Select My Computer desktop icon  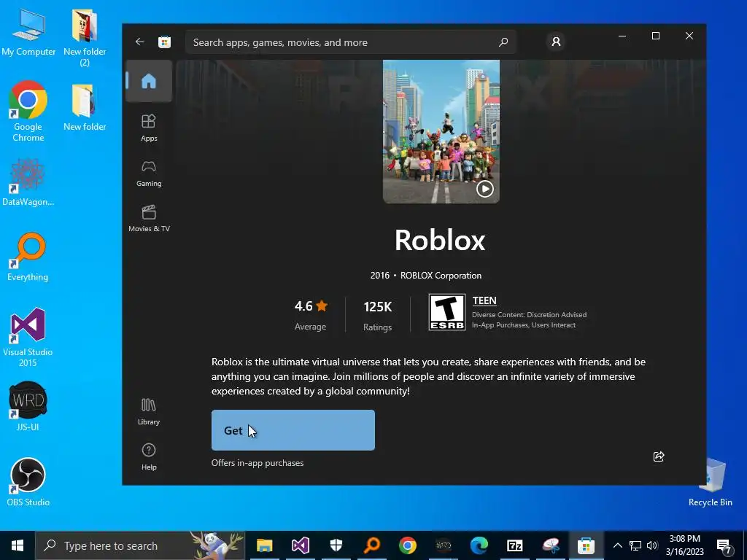point(28,34)
